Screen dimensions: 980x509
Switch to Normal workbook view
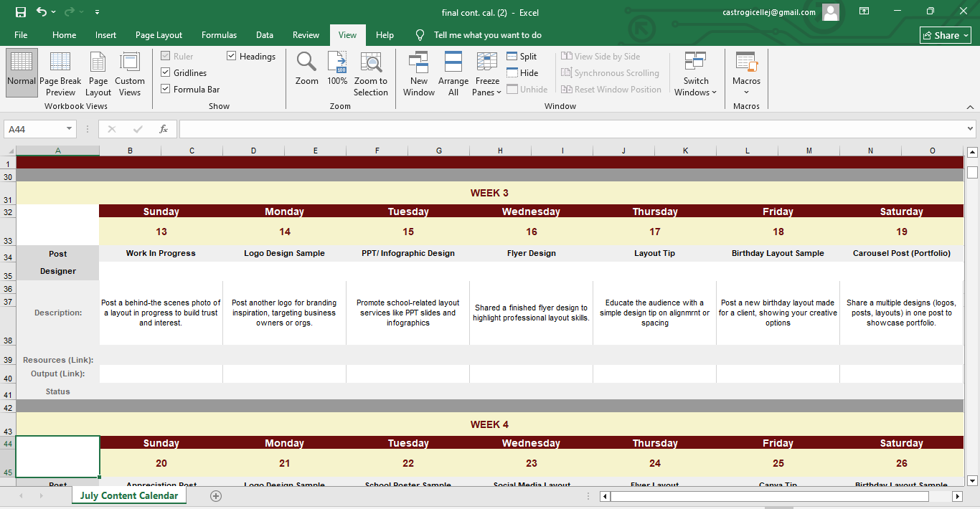22,73
